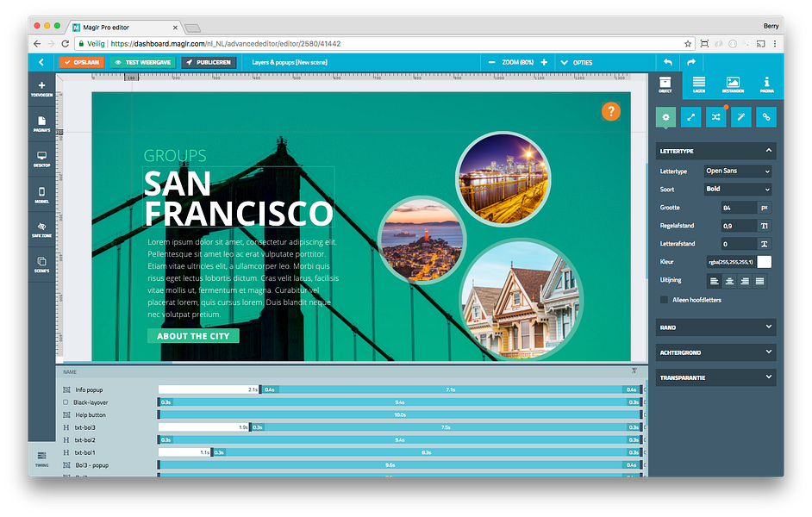
Task: Center text in Uitlijning
Action: point(729,281)
